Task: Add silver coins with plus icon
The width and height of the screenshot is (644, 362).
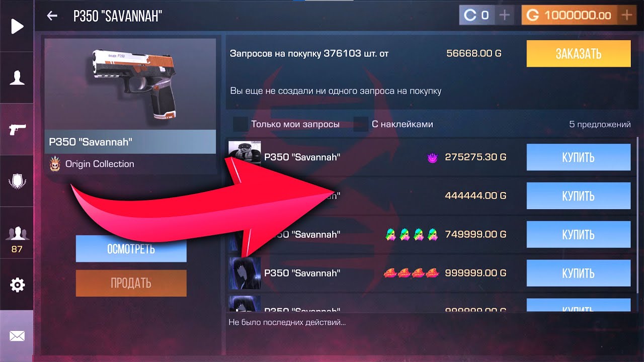Action: (504, 15)
